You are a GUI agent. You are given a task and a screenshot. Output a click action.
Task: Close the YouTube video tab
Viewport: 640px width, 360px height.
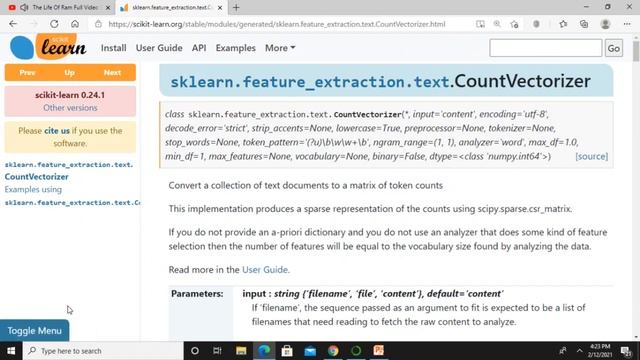(108, 7)
